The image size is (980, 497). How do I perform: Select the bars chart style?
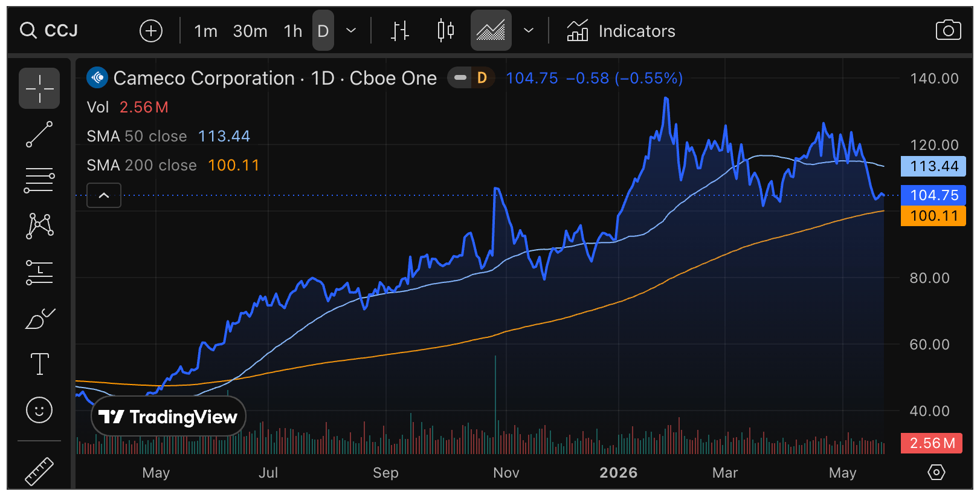click(x=400, y=30)
